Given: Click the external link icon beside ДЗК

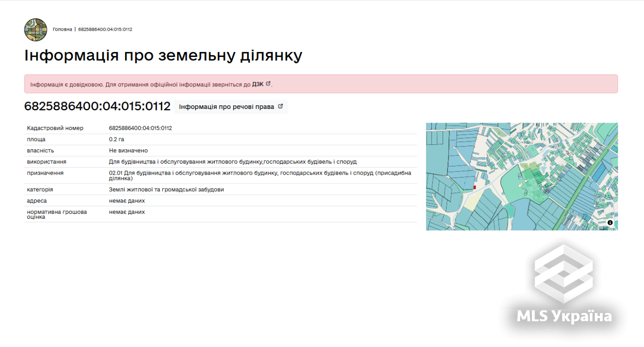Looking at the screenshot, I should tap(268, 84).
